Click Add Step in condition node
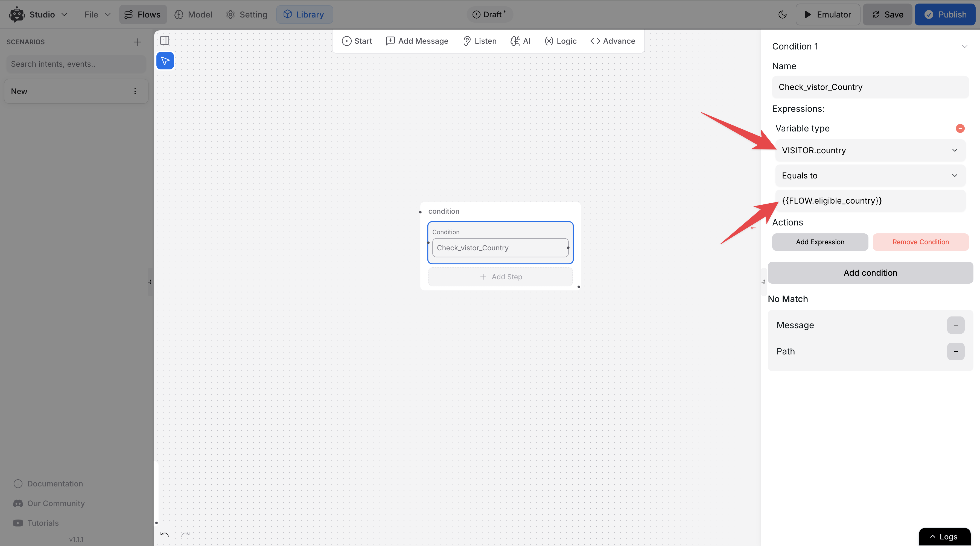This screenshot has width=980, height=546. point(500,277)
